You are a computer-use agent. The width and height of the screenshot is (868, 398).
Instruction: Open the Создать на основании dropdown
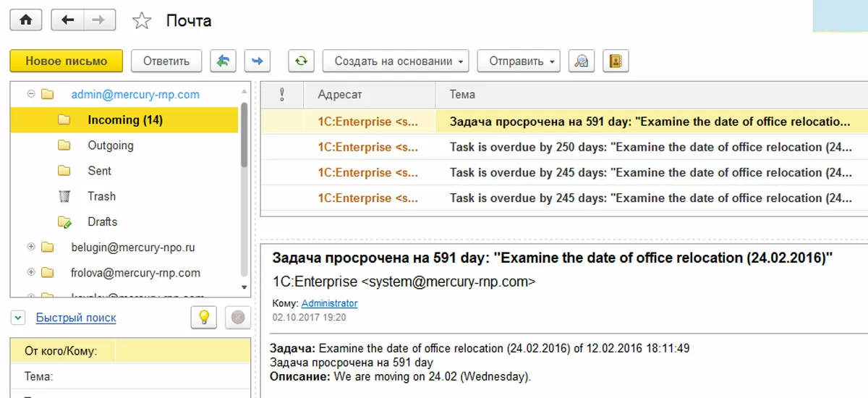(x=395, y=62)
